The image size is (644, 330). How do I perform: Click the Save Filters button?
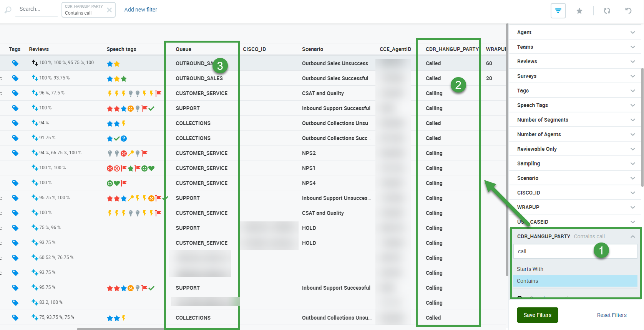point(537,315)
